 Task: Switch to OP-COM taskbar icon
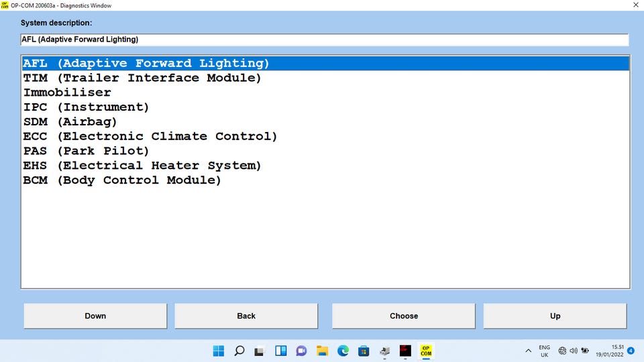pyautogui.click(x=426, y=351)
